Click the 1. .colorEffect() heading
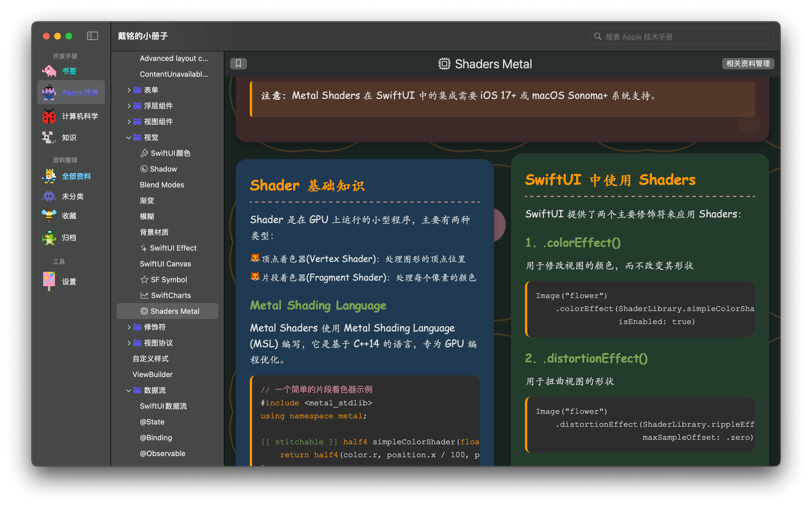 click(x=573, y=243)
